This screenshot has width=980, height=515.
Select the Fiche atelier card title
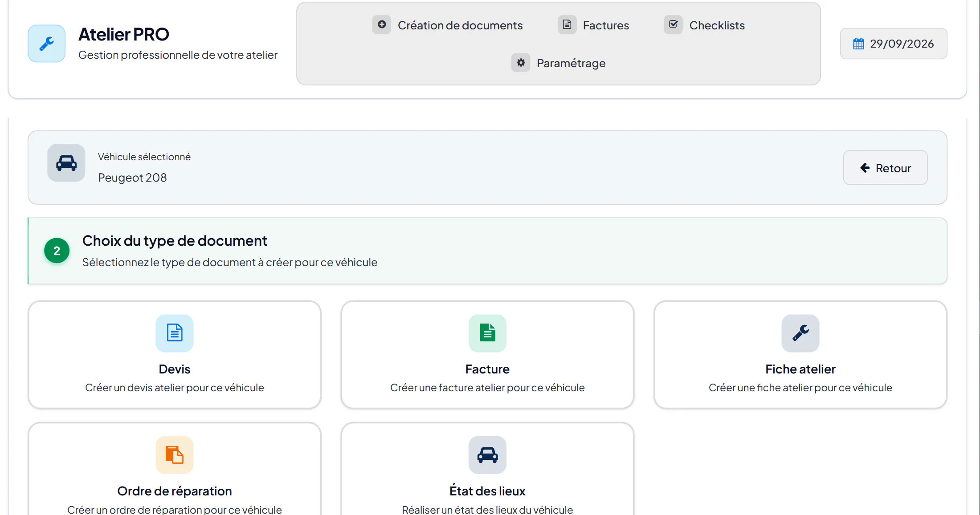click(800, 369)
